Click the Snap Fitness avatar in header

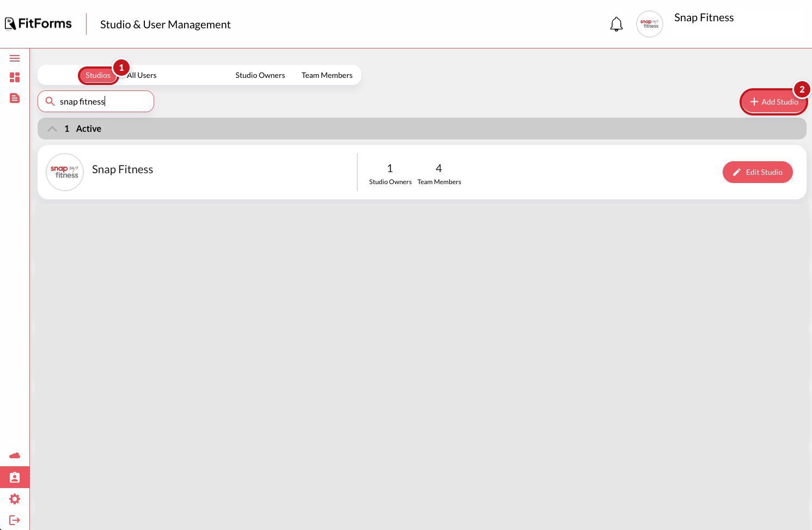pos(649,24)
